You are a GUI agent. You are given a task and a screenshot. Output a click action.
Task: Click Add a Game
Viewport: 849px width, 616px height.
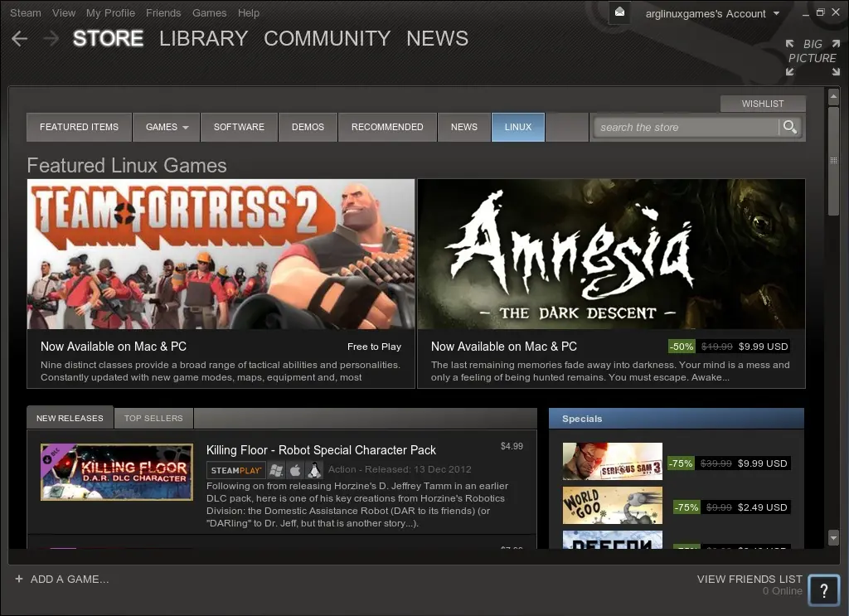point(70,580)
